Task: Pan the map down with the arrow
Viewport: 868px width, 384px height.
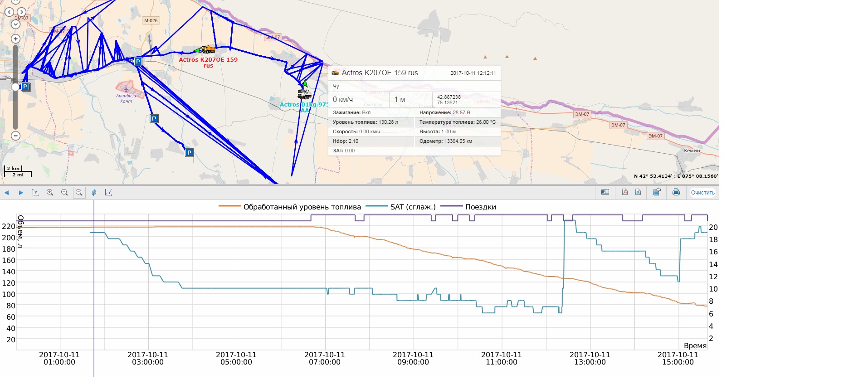Action: (15, 24)
